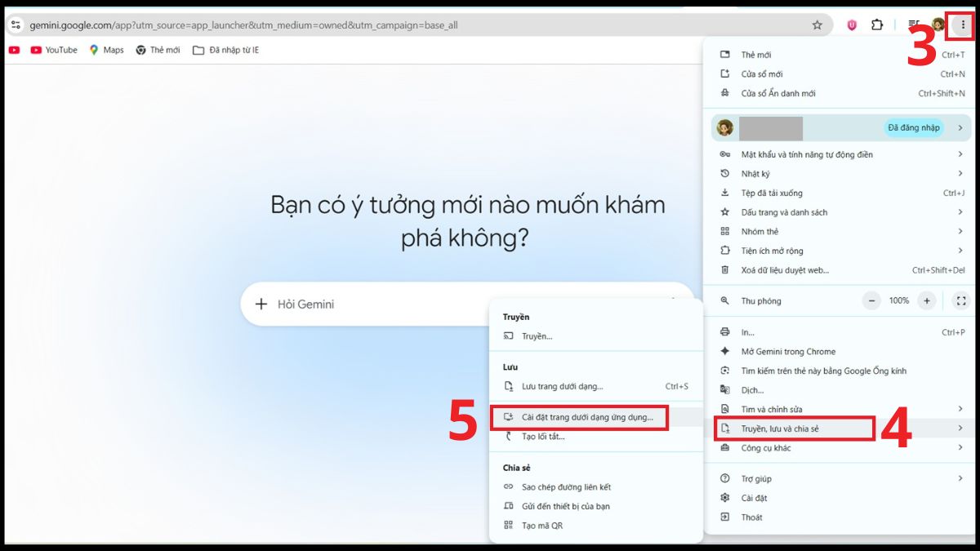Select Truyền... cast option
Image resolution: width=980 pixels, height=551 pixels.
(595, 336)
